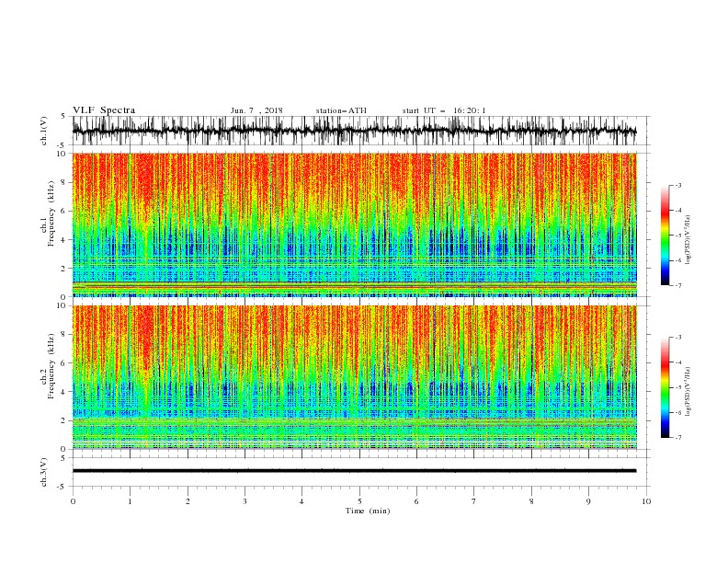This screenshot has width=728, height=563.
Task: Click the "ch.3(V)" axis label
Action: pos(44,472)
